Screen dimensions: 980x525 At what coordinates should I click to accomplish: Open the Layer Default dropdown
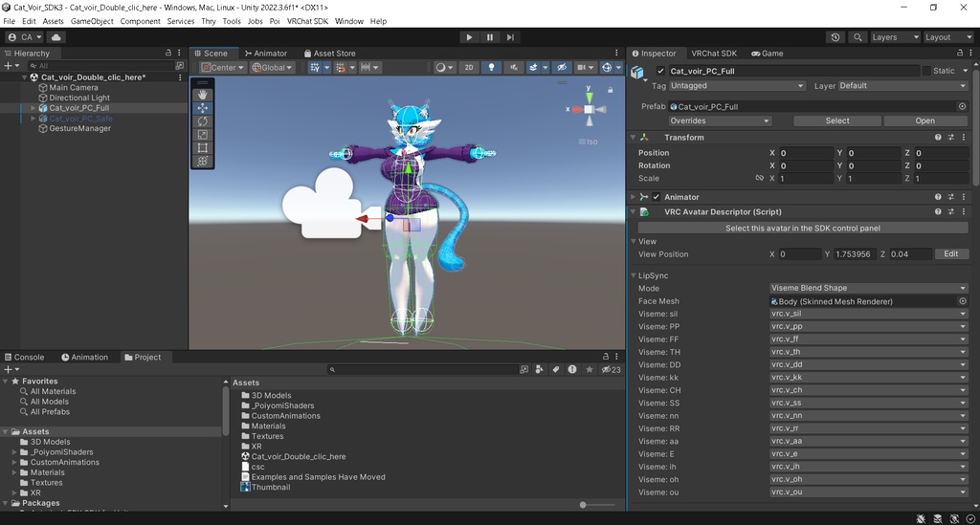point(903,85)
